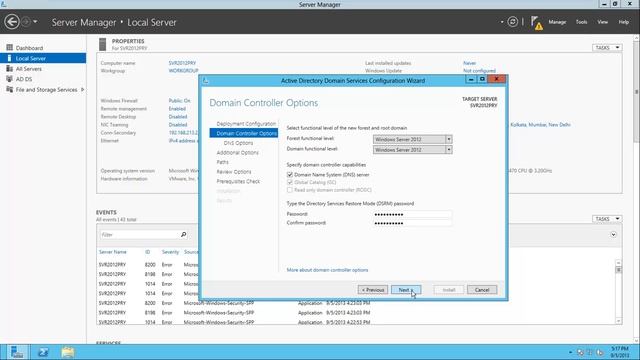The image size is (640, 360).
Task: Toggle Read only domain controller (RODC) checkbox
Action: point(290,190)
